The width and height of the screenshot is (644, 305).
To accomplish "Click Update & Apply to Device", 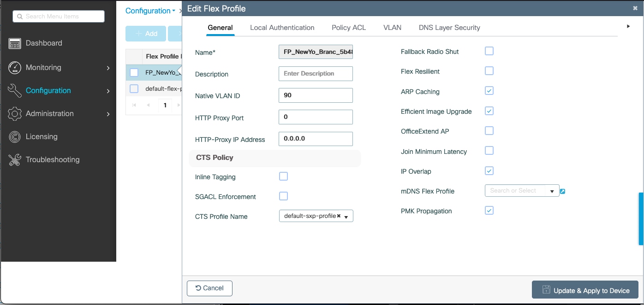I will pos(585,290).
